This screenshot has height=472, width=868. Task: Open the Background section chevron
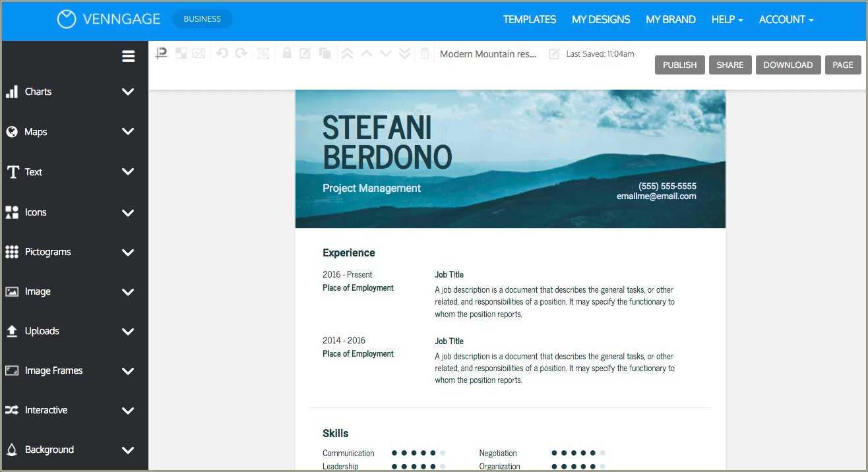click(127, 450)
